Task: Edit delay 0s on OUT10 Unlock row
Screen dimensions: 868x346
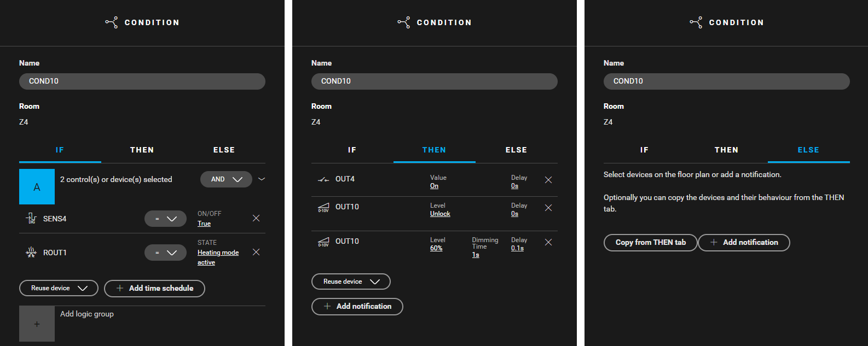Action: (x=514, y=214)
